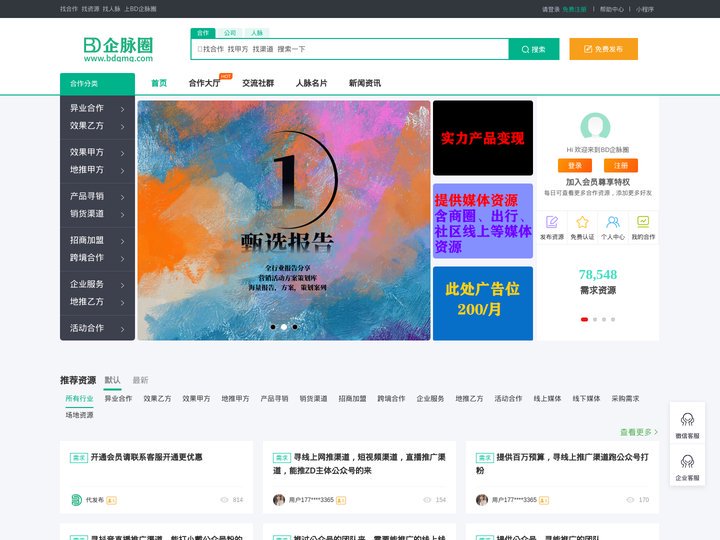This screenshot has height=540, width=720.
Task: Expand 效果乙方 category arrow
Action: 123,127
